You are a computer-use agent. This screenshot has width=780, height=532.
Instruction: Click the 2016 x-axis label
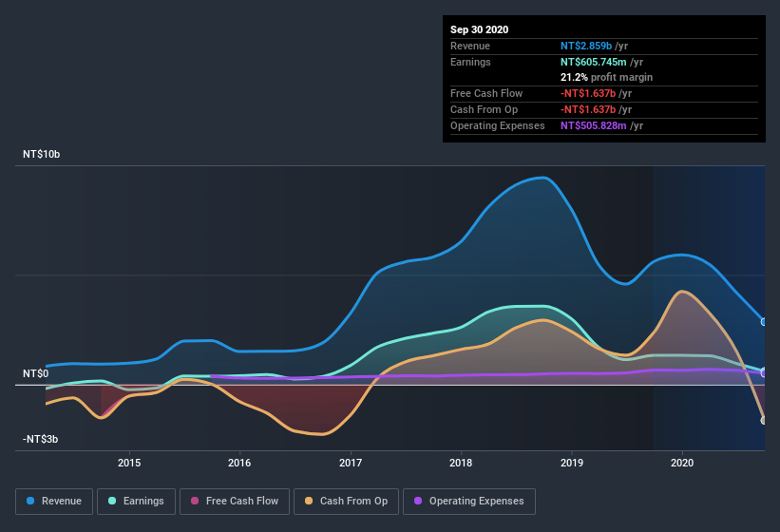coord(239,463)
